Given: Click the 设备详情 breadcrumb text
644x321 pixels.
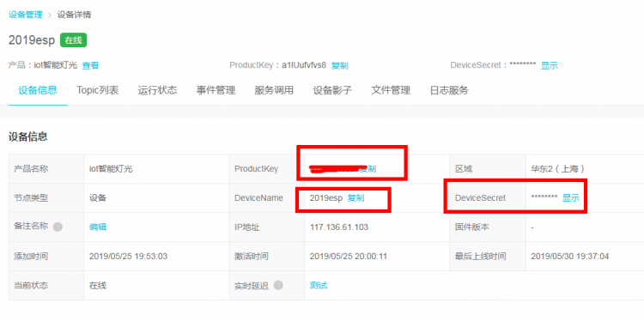Looking at the screenshot, I should click(74, 15).
